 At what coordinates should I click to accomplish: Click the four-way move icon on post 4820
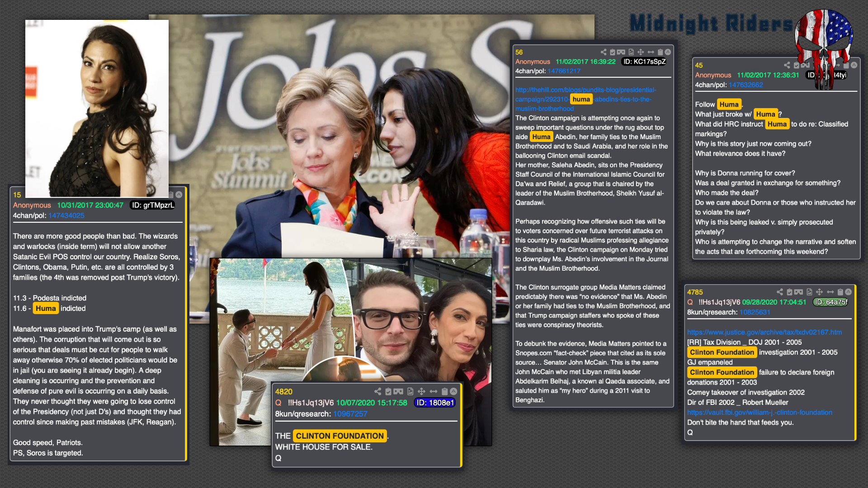point(421,391)
